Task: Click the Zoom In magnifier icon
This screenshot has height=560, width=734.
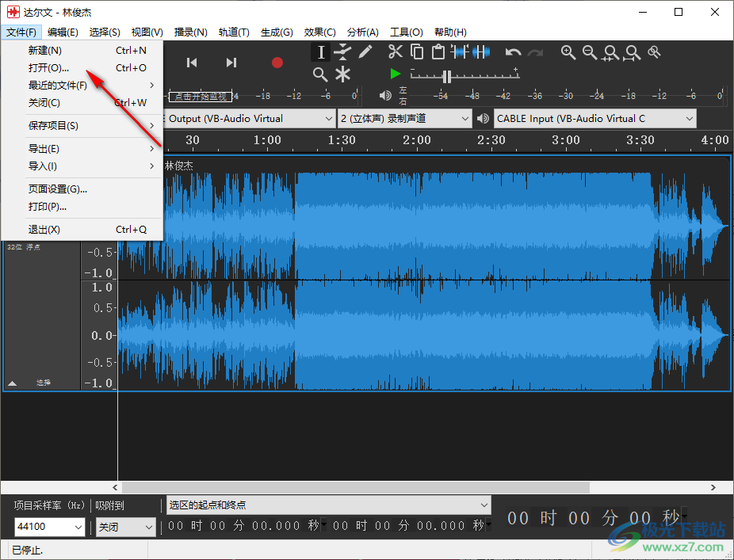Action: tap(568, 52)
